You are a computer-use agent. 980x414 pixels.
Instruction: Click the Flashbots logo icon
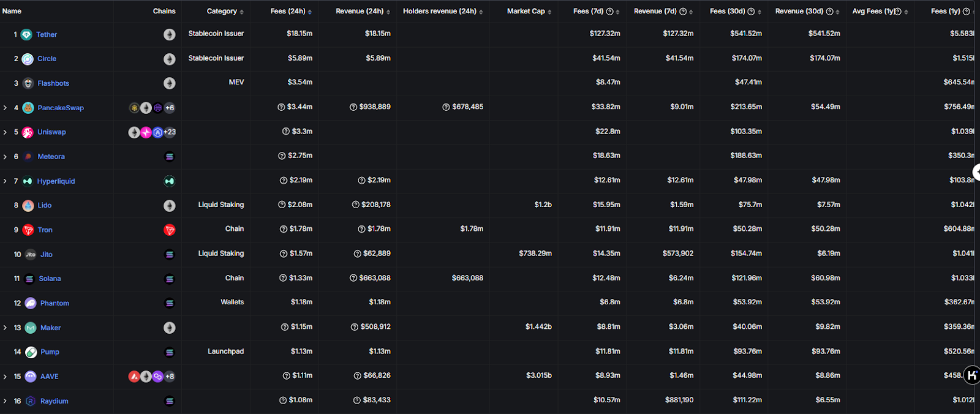(28, 83)
